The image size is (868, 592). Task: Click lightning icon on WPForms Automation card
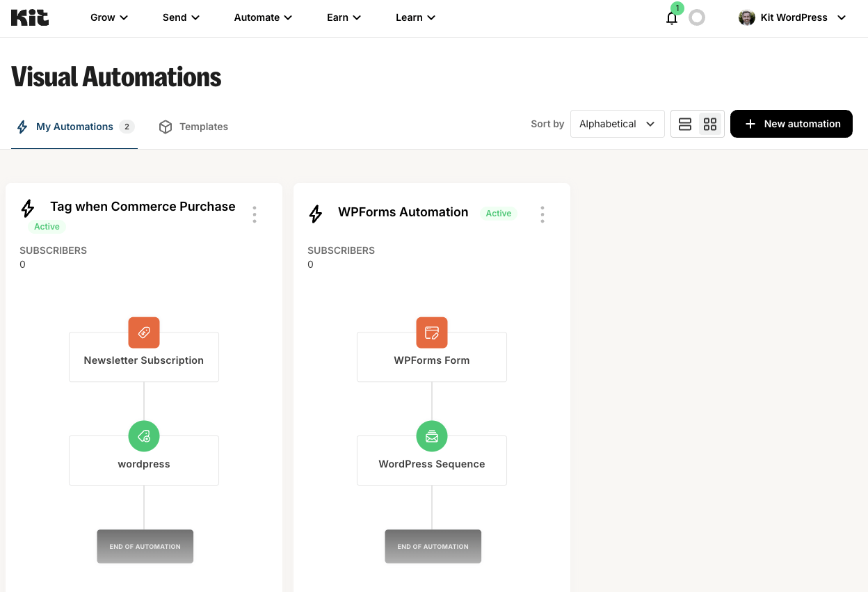click(316, 214)
